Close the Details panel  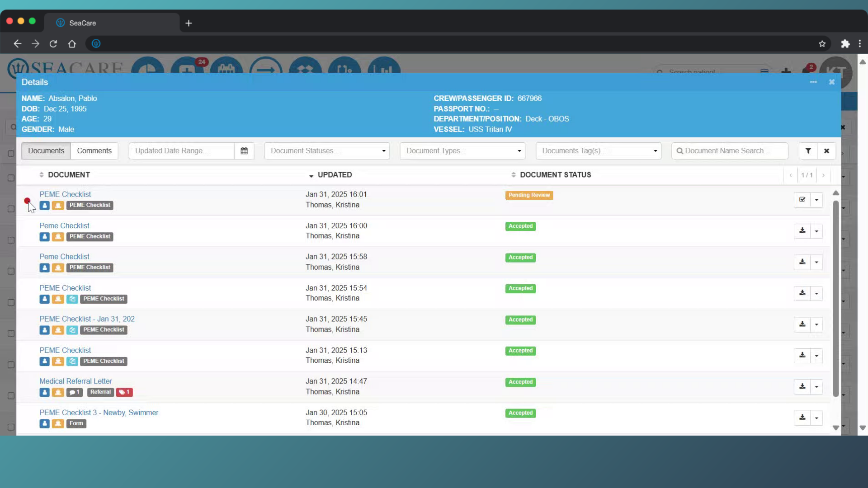tap(831, 82)
